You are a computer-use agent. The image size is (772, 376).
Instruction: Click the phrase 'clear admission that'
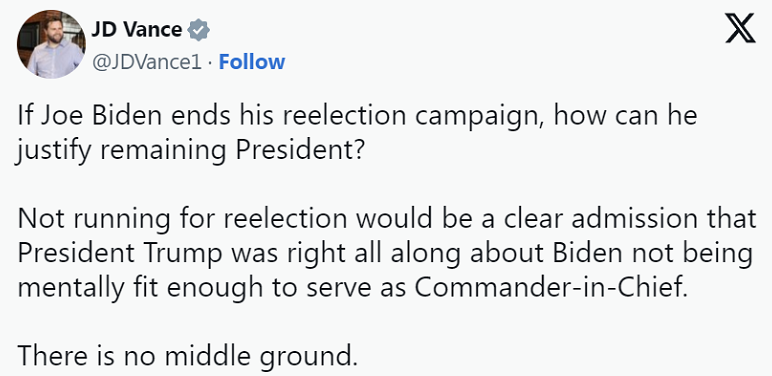[x=620, y=219]
